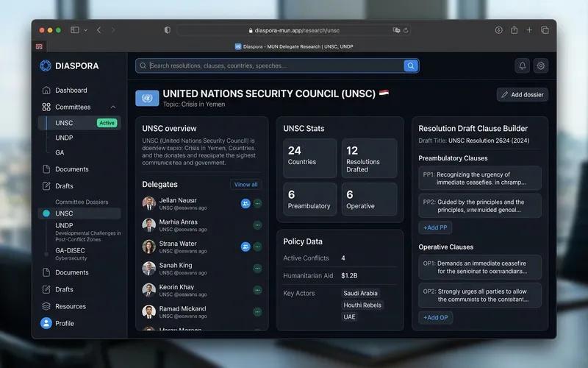Viewport: 588px width, 368px height.
Task: Click the Humanitarian Aid $1.2B value
Action: pyautogui.click(x=349, y=275)
